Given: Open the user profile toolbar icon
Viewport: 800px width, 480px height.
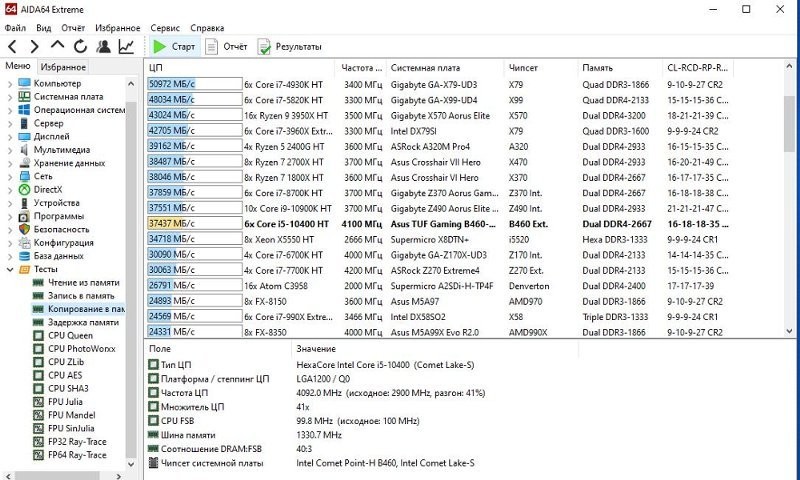Looking at the screenshot, I should tap(103, 47).
